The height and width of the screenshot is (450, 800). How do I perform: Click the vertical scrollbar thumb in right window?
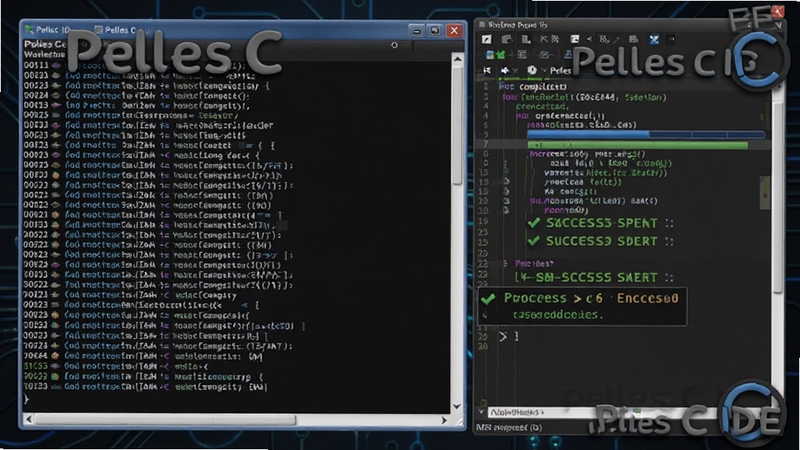pyautogui.click(x=778, y=197)
